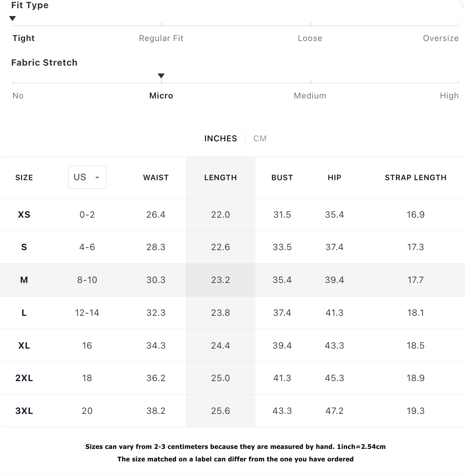Click the Medium label under Fabric Stretch
This screenshot has height=476, width=465.
click(x=310, y=96)
